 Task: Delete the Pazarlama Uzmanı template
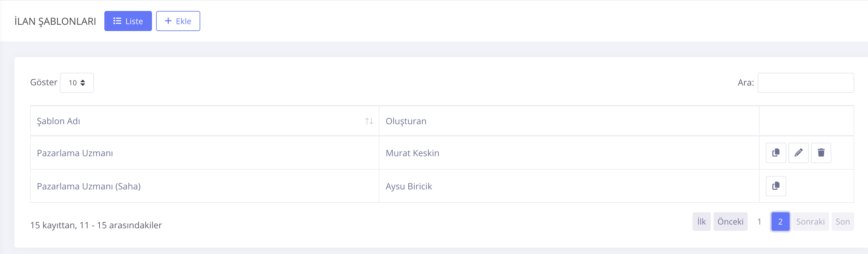(821, 153)
